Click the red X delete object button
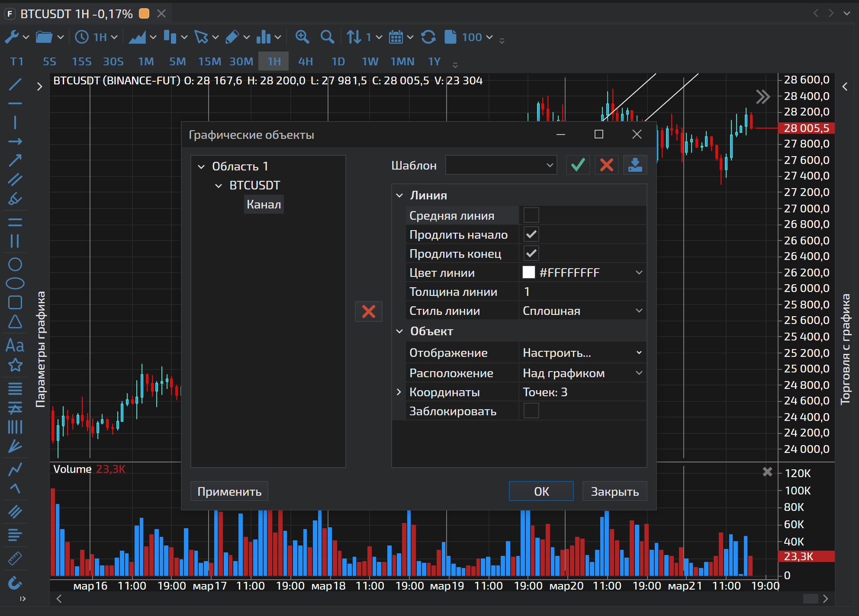Image resolution: width=859 pixels, height=616 pixels. [x=368, y=311]
